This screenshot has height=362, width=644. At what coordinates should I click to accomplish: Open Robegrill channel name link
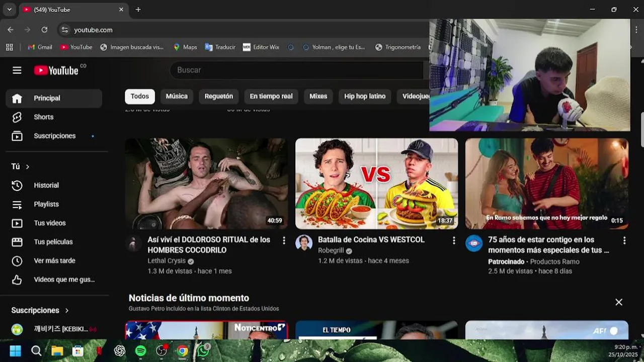tap(331, 250)
